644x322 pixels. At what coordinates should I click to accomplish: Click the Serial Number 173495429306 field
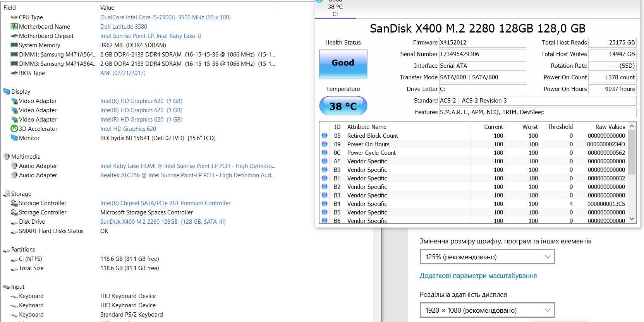click(483, 54)
